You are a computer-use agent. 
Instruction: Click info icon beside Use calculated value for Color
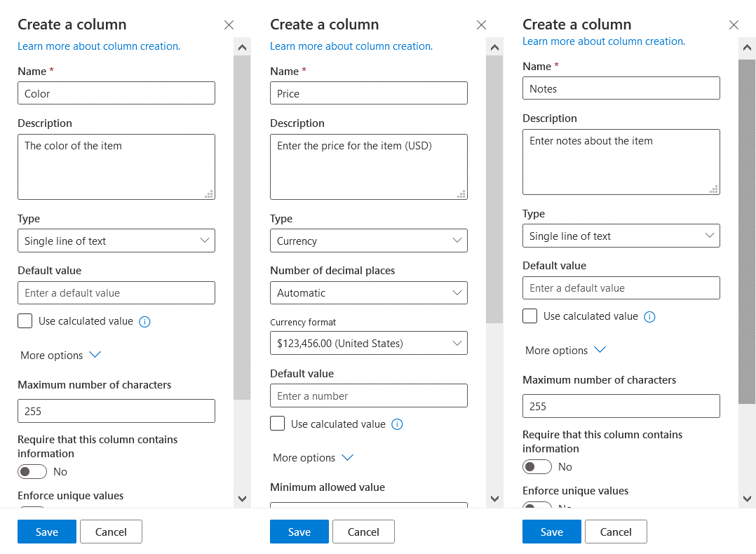coord(144,321)
